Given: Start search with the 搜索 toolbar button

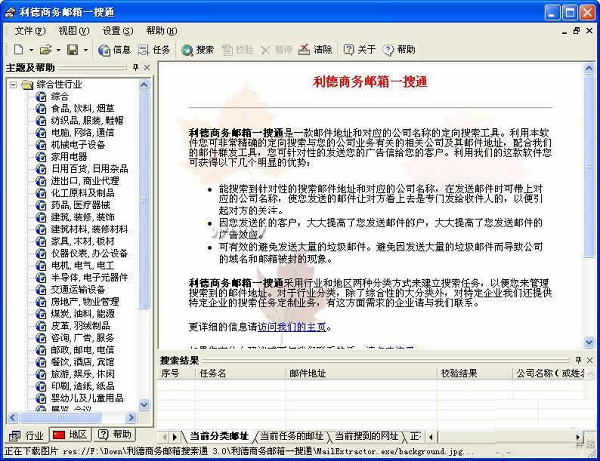Looking at the screenshot, I should 197,50.
